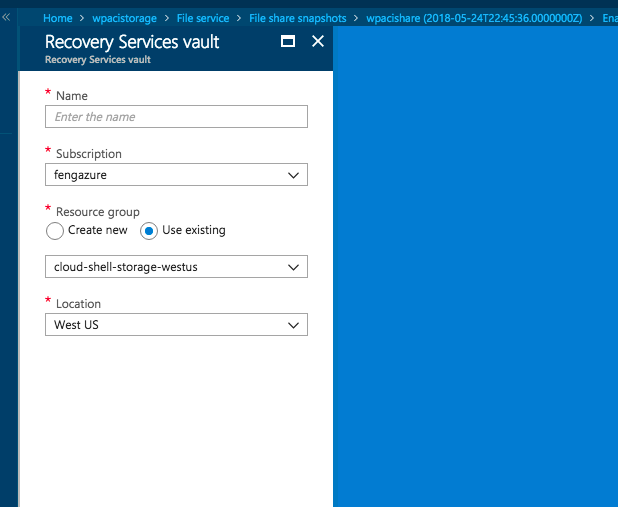
Task: Close the Recovery Services vault blade
Action: coord(318,41)
